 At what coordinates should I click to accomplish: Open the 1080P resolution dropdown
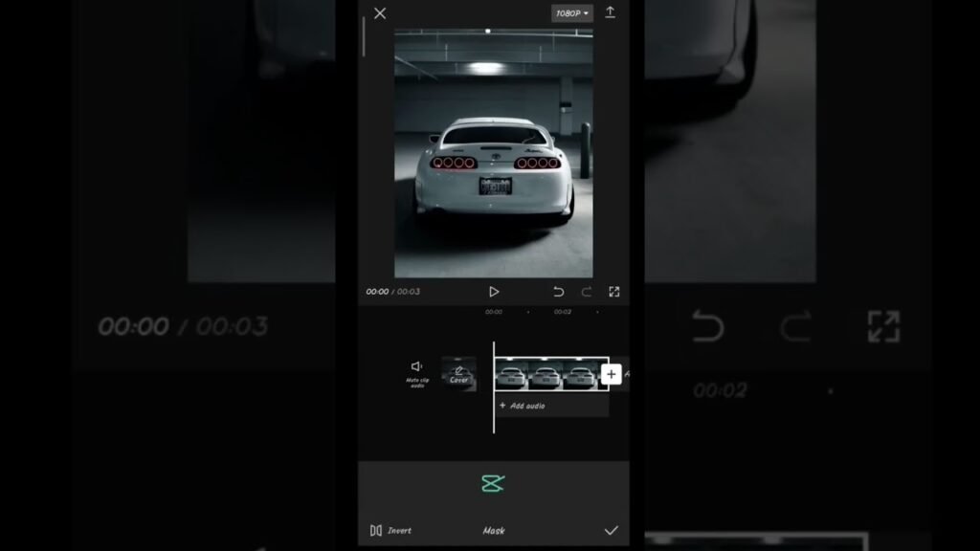(x=572, y=13)
